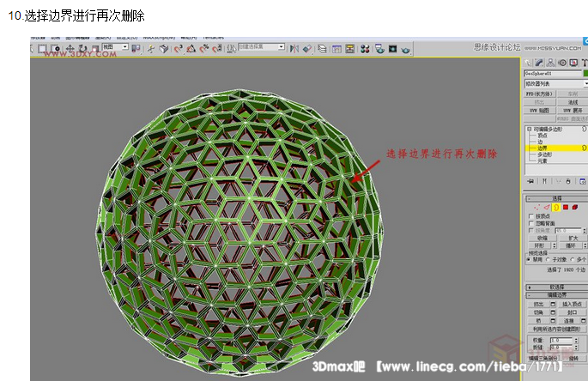Activate the Select and Scale tool
Screen dimensions: 588x381
pos(95,49)
